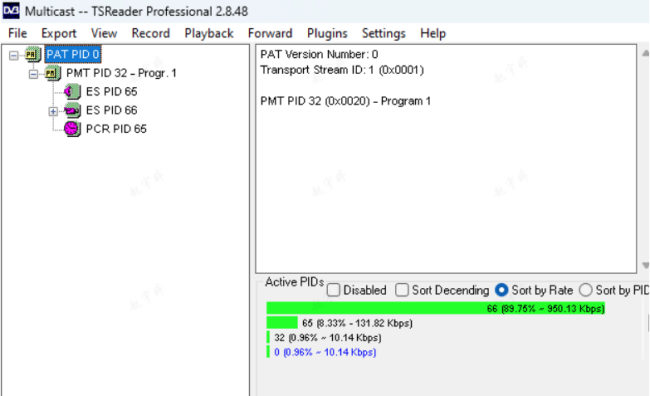This screenshot has height=396, width=650.
Task: Select PAT PID 0 tree item
Action: [x=73, y=54]
